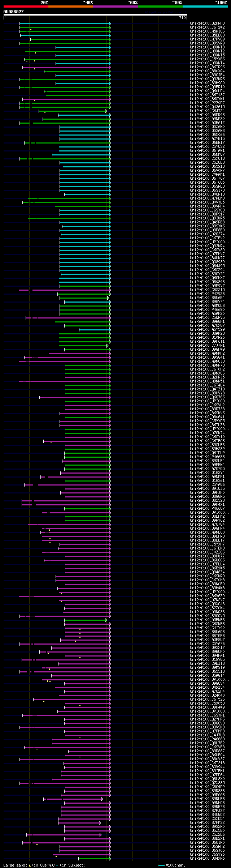
Task: Select the UniRef100_B8AV37 label
Action: click(x=207, y=759)
